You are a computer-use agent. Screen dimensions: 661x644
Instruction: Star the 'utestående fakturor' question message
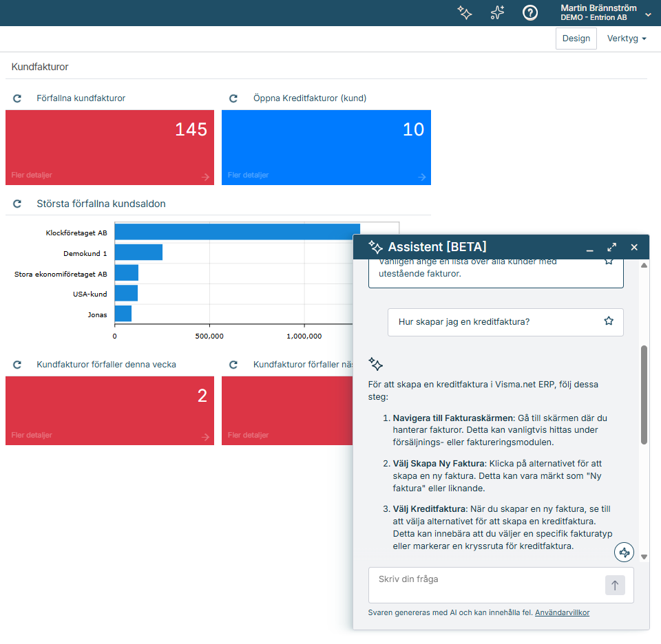(x=609, y=261)
